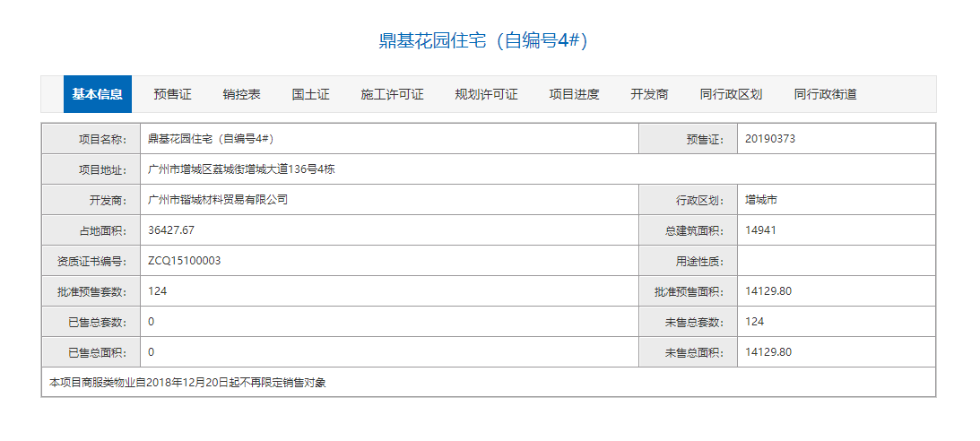The height and width of the screenshot is (441, 980).
Task: Go to the 施工许可证 tab
Action: (392, 94)
